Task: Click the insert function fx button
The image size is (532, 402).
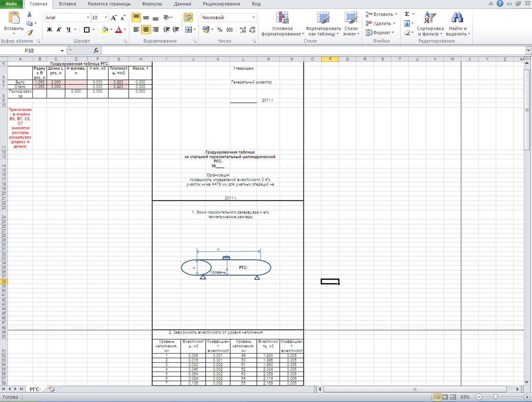Action: [x=96, y=50]
